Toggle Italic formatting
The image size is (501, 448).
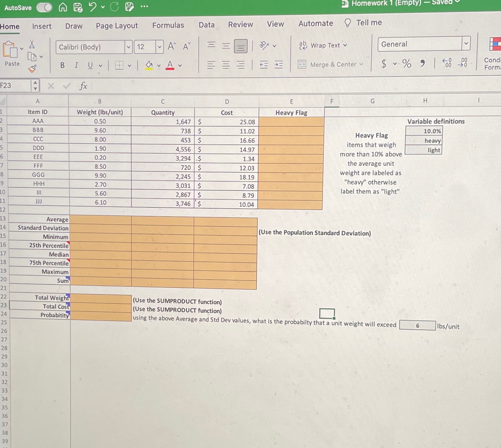(76, 65)
